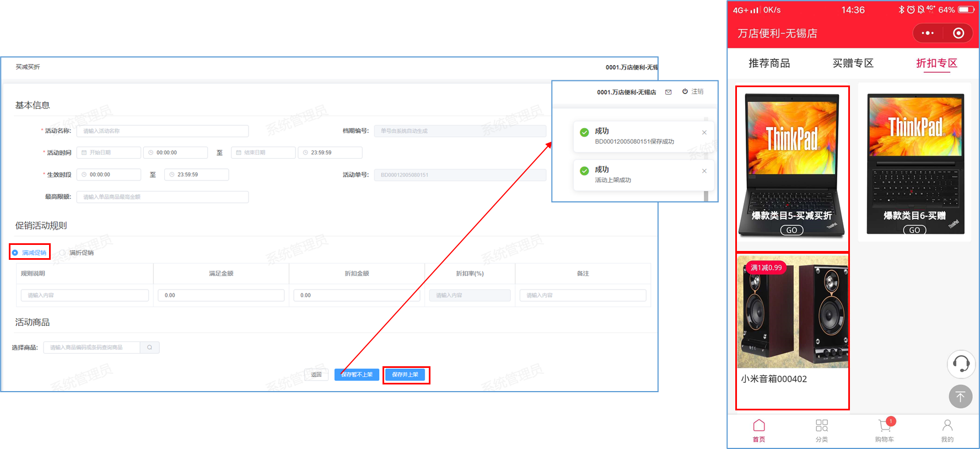Tap GO on 爆款类目6-买赠 card
980x449 pixels.
pos(915,230)
